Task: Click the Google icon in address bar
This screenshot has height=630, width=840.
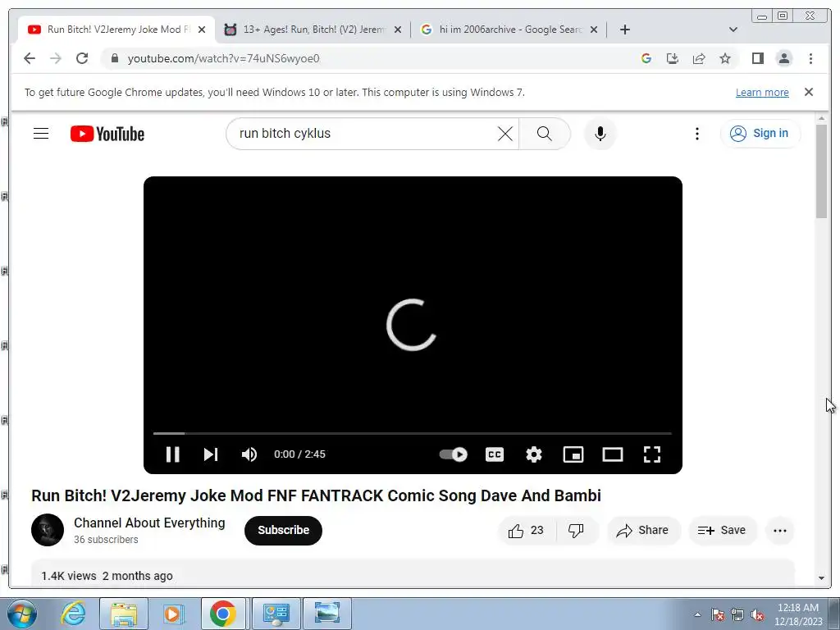Action: click(646, 58)
